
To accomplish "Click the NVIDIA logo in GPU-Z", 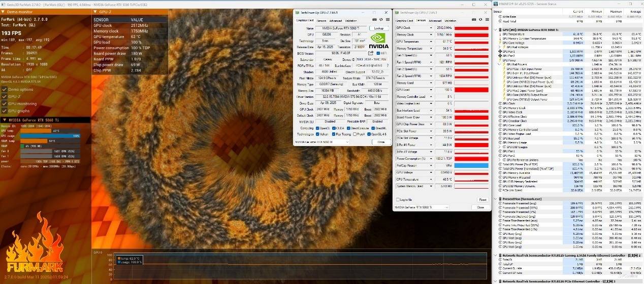I will click(x=379, y=40).
